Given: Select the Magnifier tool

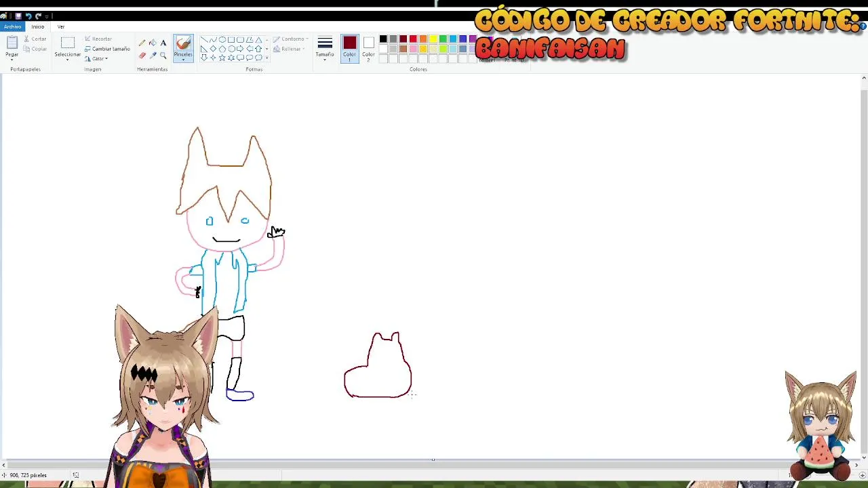Looking at the screenshot, I should pyautogui.click(x=163, y=56).
